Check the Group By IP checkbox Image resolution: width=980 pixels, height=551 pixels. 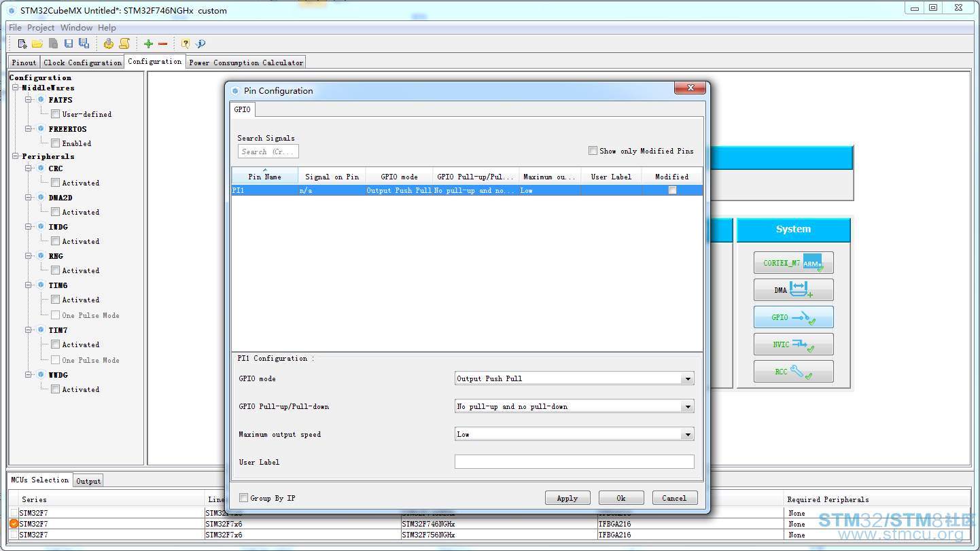tap(243, 498)
